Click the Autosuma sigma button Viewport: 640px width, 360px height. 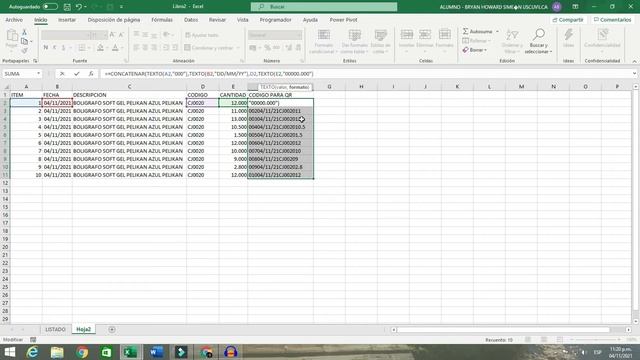pyautogui.click(x=477, y=31)
